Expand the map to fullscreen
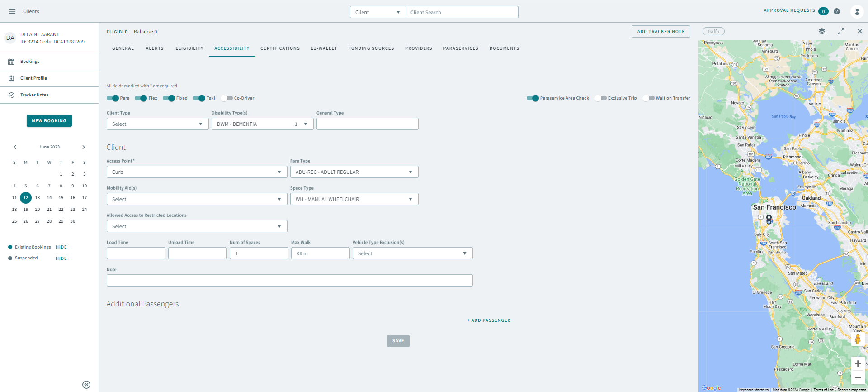Image resolution: width=868 pixels, height=392 pixels. click(841, 31)
